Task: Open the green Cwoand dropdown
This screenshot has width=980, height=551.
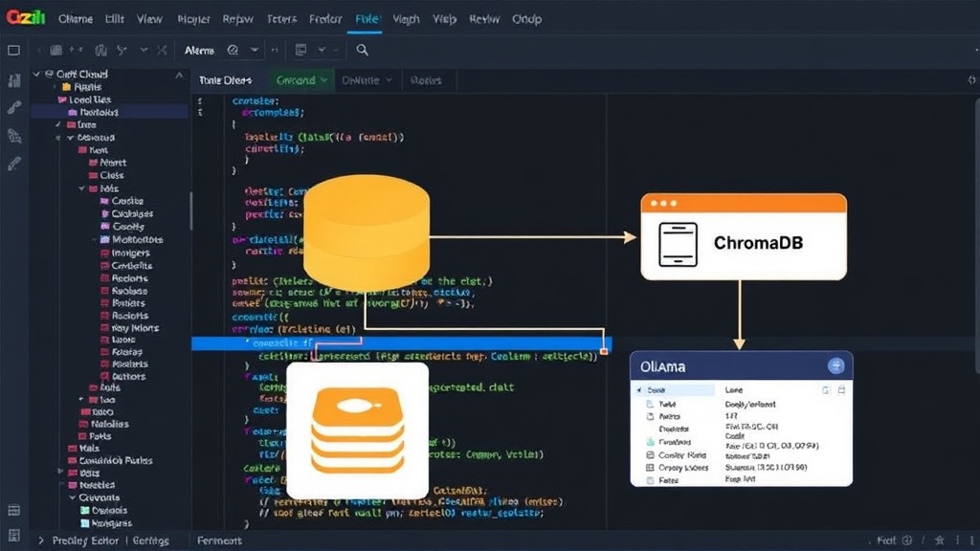Action: pos(301,80)
